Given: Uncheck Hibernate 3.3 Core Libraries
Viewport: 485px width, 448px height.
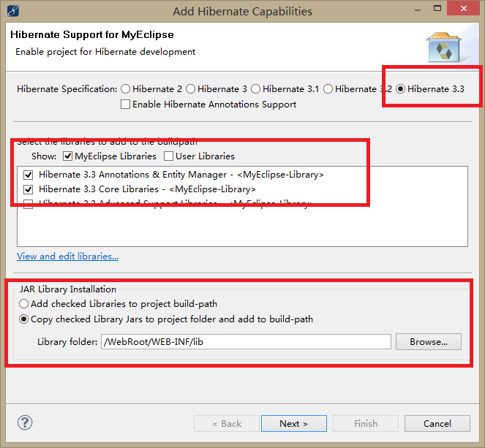Looking at the screenshot, I should click(29, 189).
